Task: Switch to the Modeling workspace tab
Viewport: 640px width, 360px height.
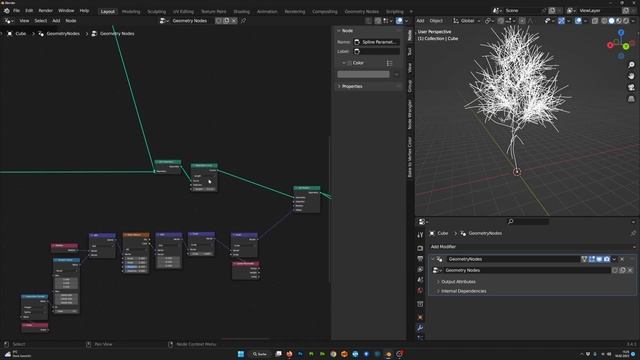Action: click(131, 11)
